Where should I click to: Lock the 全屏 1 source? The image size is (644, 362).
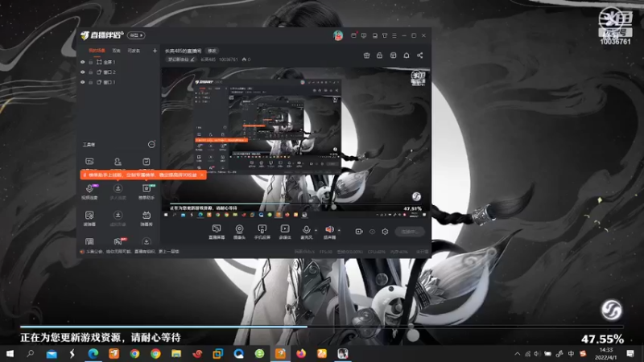coord(91,62)
